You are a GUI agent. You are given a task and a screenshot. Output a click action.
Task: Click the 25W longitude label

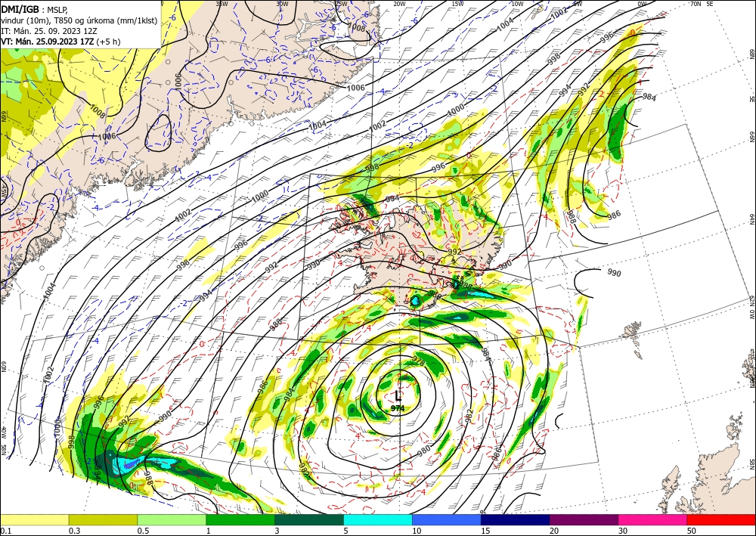tap(341, 4)
